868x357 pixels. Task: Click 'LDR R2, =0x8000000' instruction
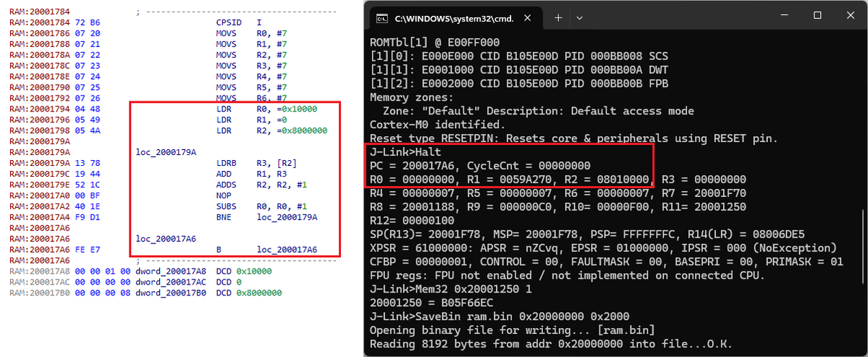pos(271,130)
